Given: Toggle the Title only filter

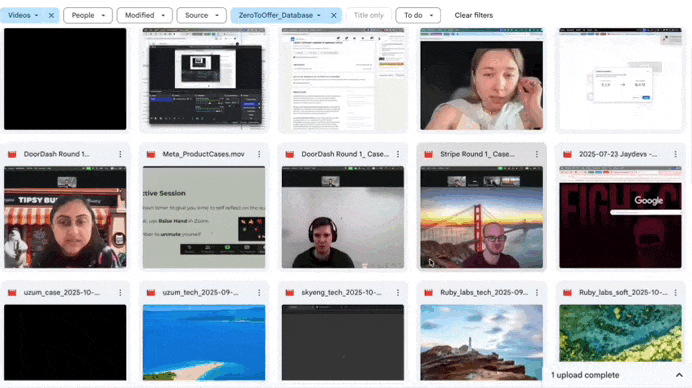Looking at the screenshot, I should pyautogui.click(x=369, y=15).
